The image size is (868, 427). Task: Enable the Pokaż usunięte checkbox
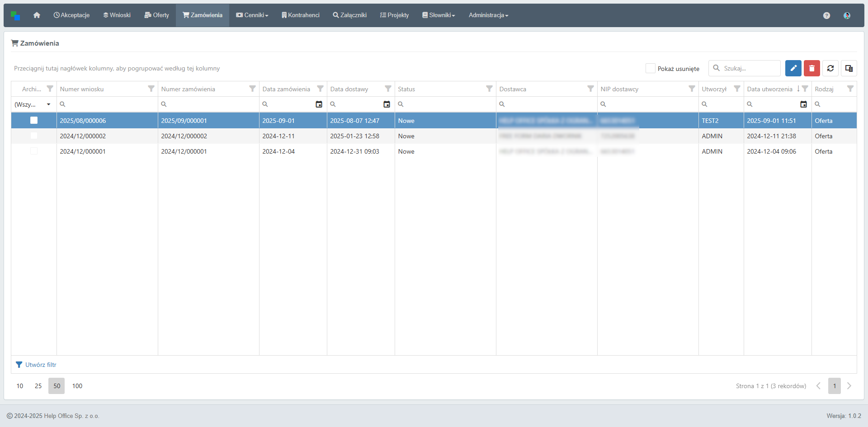(x=650, y=68)
